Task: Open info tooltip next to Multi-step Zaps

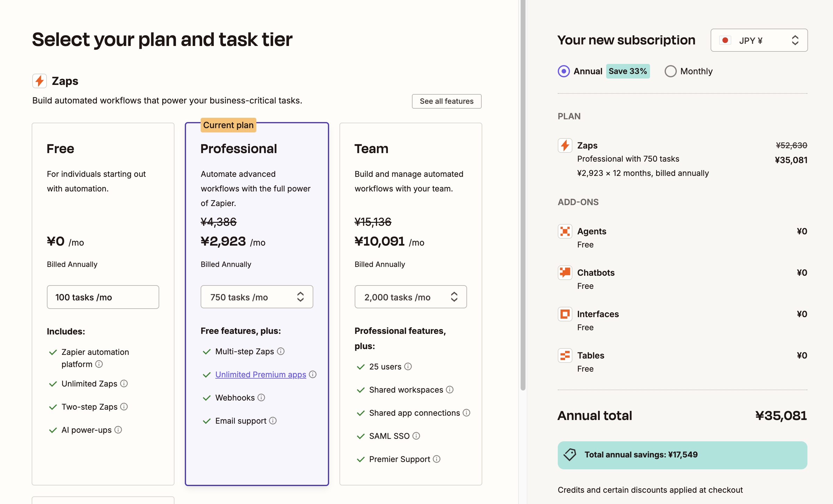Action: tap(281, 352)
